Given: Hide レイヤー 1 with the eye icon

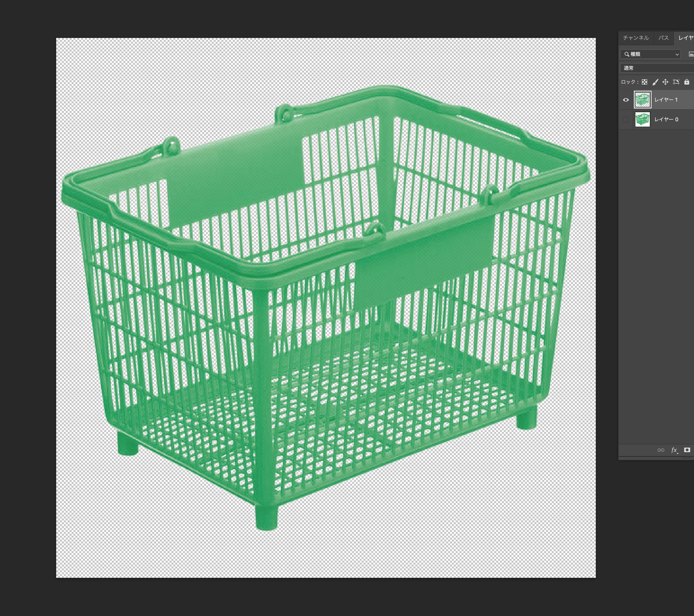Looking at the screenshot, I should (x=626, y=100).
